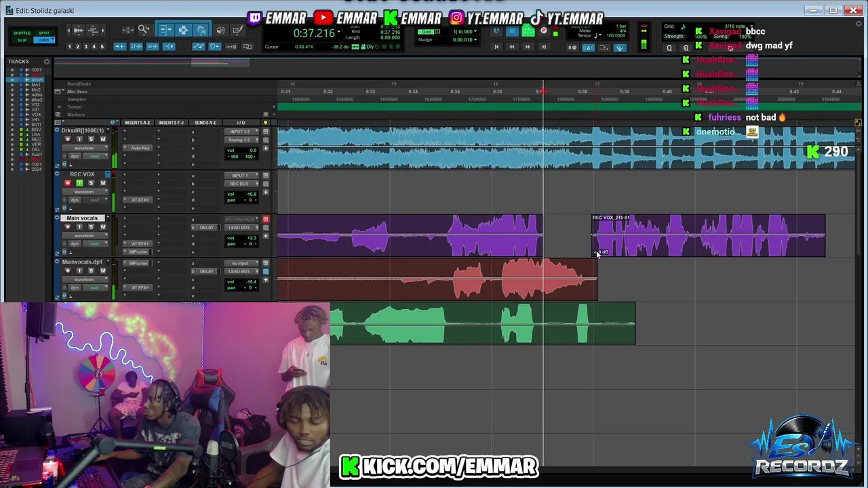Select the Scrubber speaker tool
Image resolution: width=868 pixels, height=488 pixels.
[x=220, y=30]
